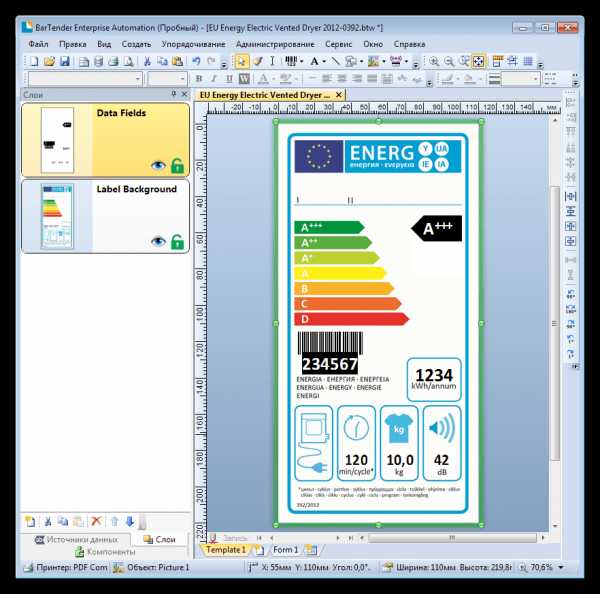Fit label to window zoom icon

coord(479,61)
